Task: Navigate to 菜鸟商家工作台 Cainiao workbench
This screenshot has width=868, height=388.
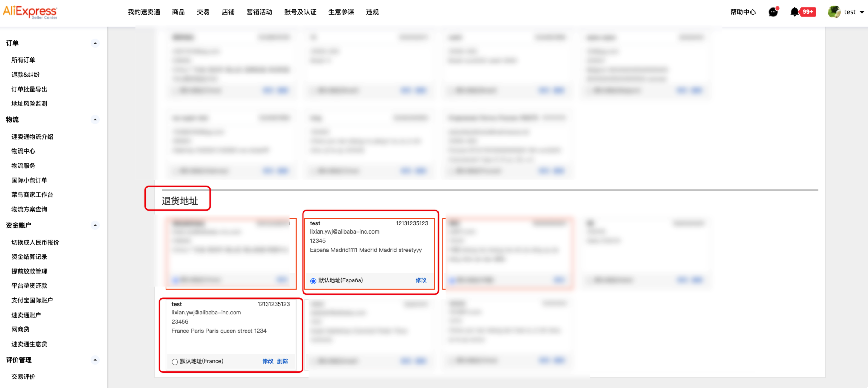Action: click(31, 195)
